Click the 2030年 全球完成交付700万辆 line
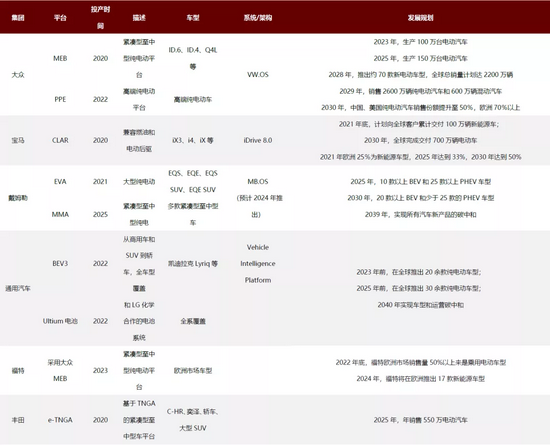 [421, 140]
